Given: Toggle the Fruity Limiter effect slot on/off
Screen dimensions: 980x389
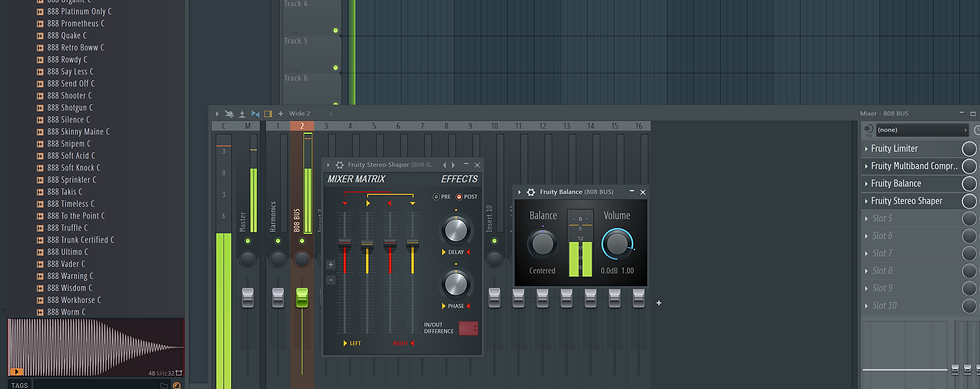Looking at the screenshot, I should [969, 149].
